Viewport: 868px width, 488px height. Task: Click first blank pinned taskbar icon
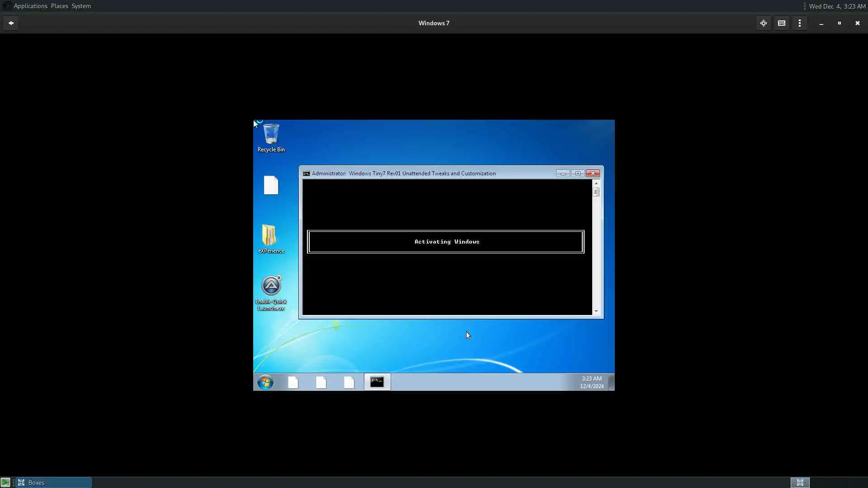pos(293,382)
